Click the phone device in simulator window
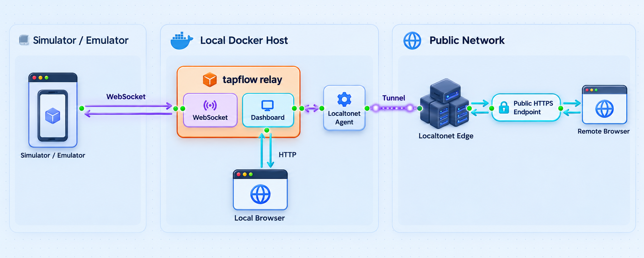This screenshot has height=258, width=644. point(53,115)
